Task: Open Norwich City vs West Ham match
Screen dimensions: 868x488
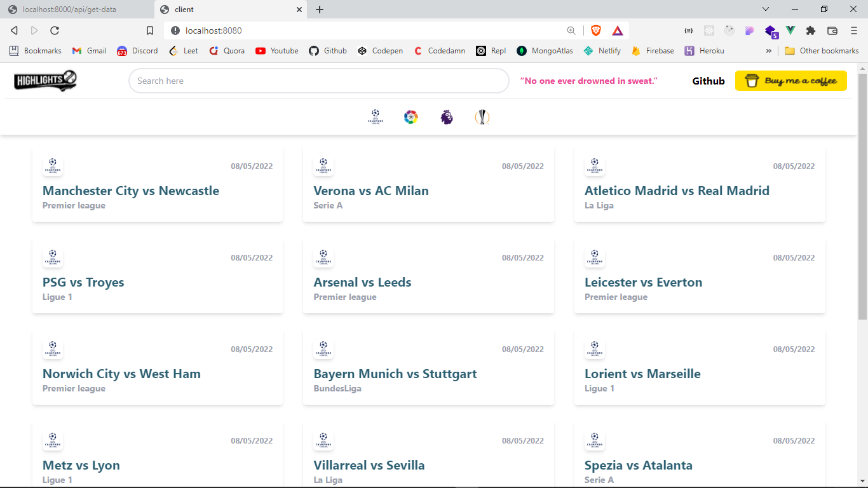Action: [x=158, y=367]
